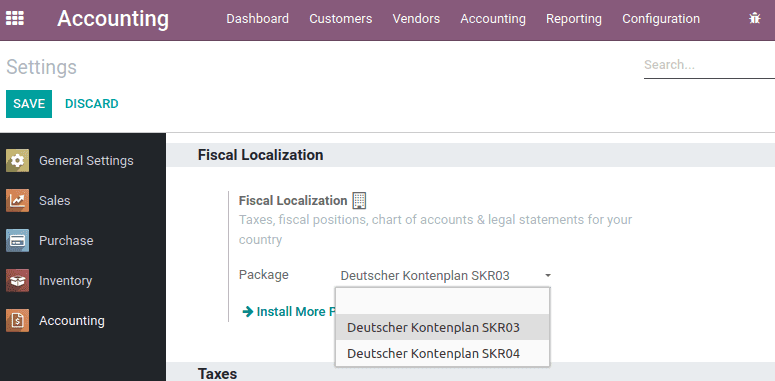Choose Deutscher Kontenplan SKR04 from list
Image resolution: width=775 pixels, height=381 pixels.
(442, 353)
